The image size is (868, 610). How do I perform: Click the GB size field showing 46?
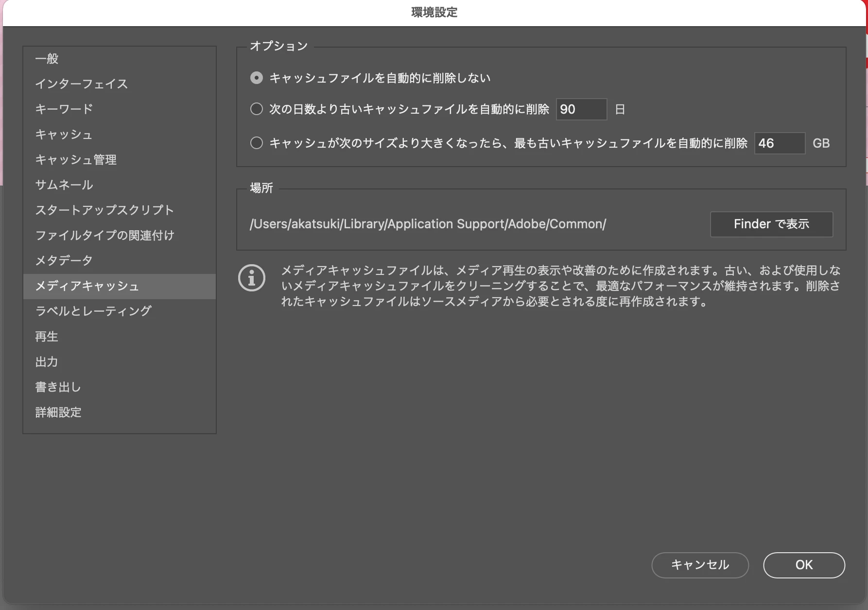click(780, 143)
